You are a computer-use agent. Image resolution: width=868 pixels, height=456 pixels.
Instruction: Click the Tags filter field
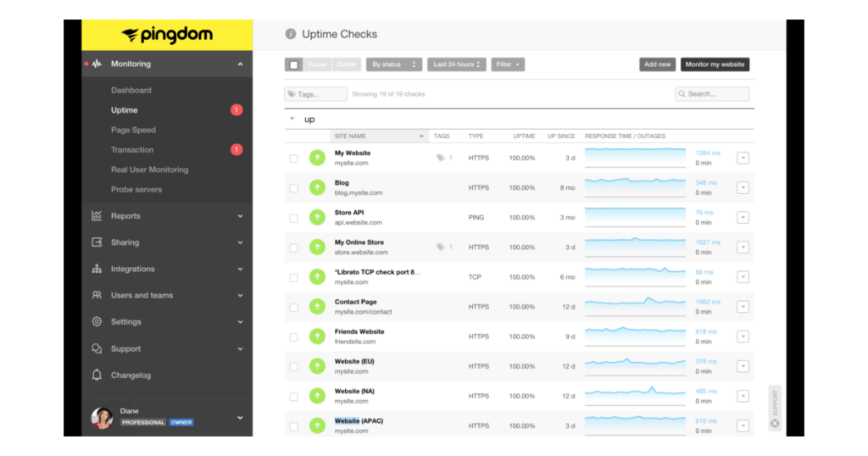point(316,94)
